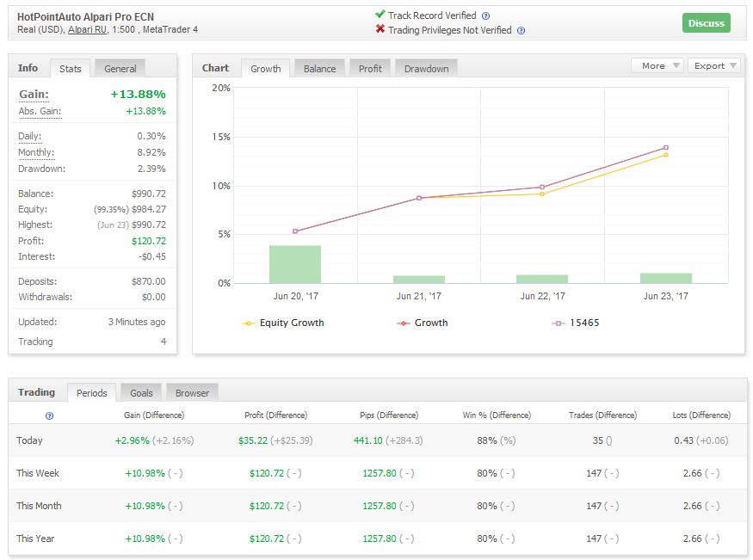Click the Balance value $990.72
Viewport: 753px width, 560px height.
[148, 194]
